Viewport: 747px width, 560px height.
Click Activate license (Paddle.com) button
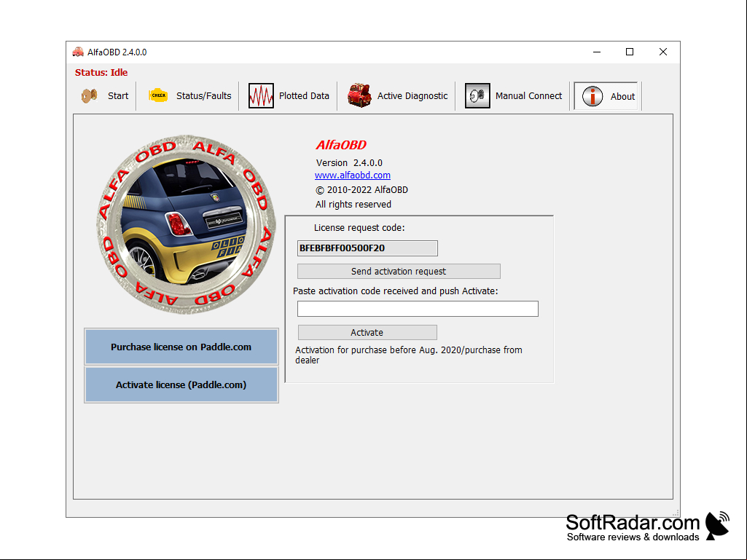(x=181, y=384)
